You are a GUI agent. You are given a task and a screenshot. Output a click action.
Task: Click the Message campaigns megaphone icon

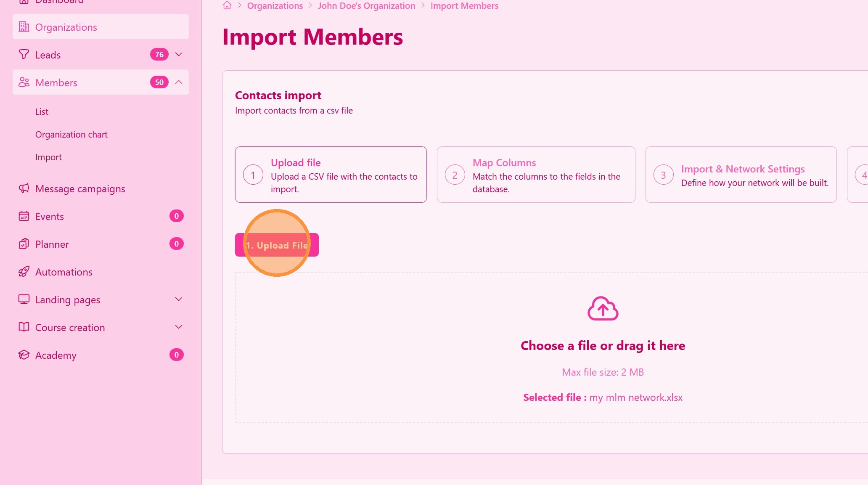24,188
